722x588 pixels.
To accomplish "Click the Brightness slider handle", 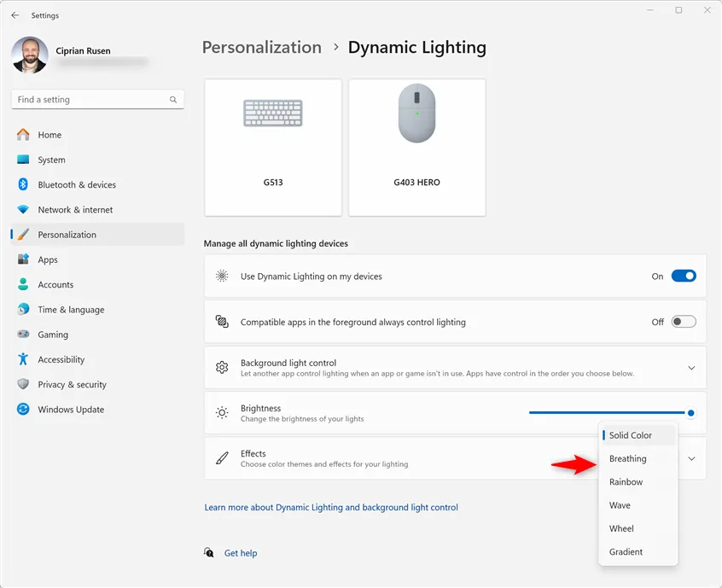I will tap(690, 413).
